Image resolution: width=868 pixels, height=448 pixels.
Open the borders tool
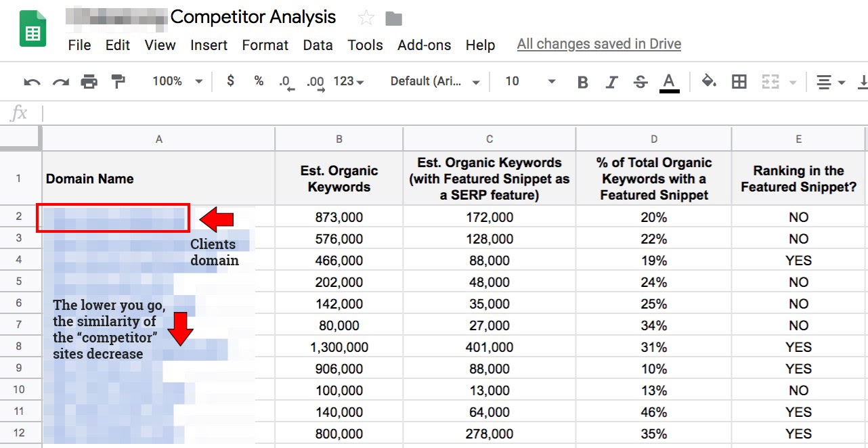tap(739, 82)
